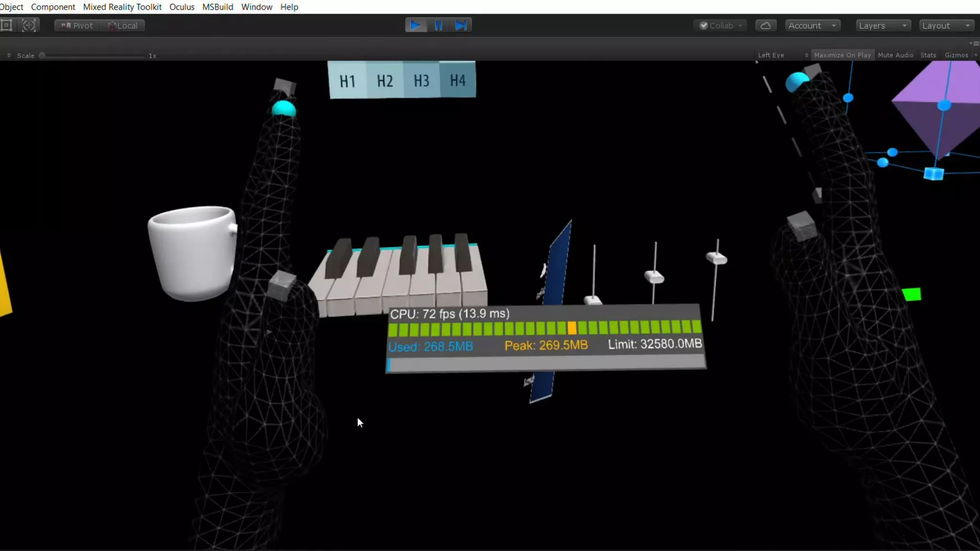Click the Play button in the toolbar
980x551 pixels.
[x=415, y=25]
